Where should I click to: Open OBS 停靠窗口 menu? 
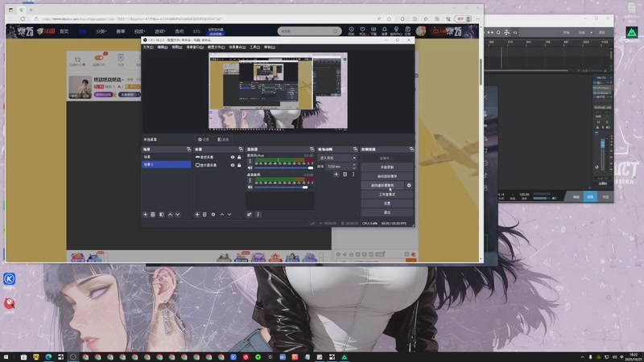[x=195, y=47]
